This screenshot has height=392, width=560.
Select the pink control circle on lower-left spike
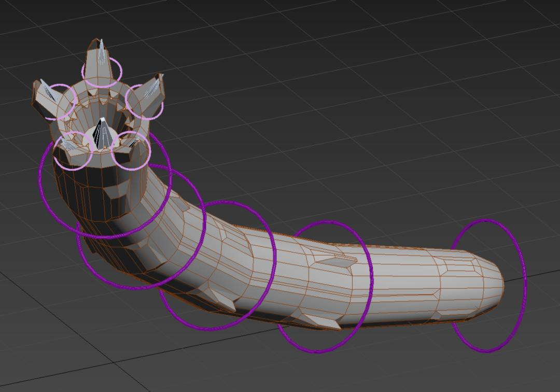(x=73, y=151)
